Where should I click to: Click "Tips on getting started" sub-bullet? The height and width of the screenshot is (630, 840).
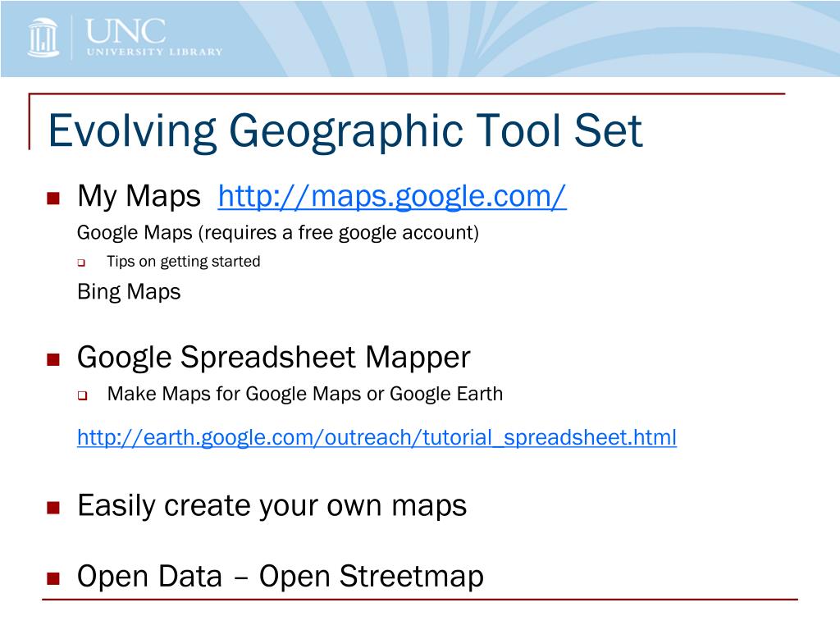(x=183, y=262)
